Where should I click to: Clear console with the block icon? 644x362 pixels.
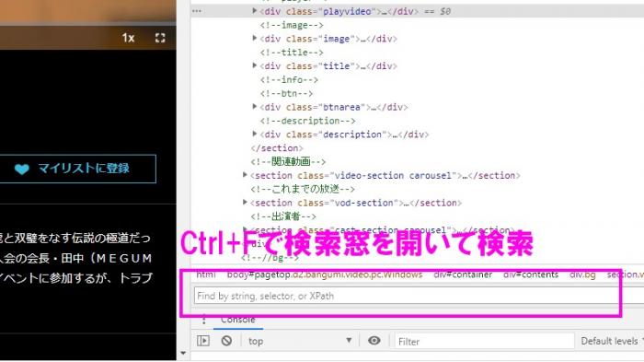(226, 341)
